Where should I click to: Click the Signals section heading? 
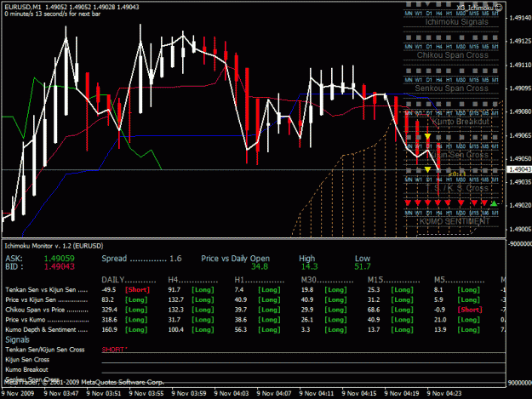click(x=17, y=339)
